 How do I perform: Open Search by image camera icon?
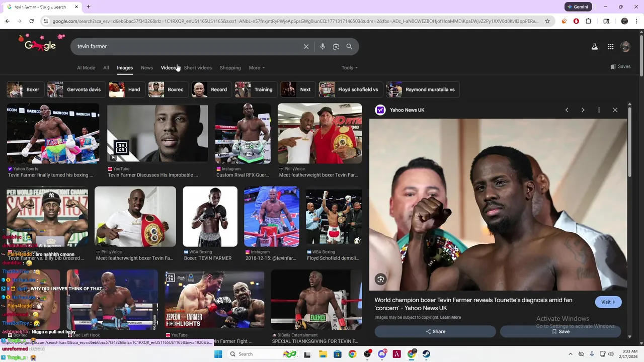(x=336, y=46)
